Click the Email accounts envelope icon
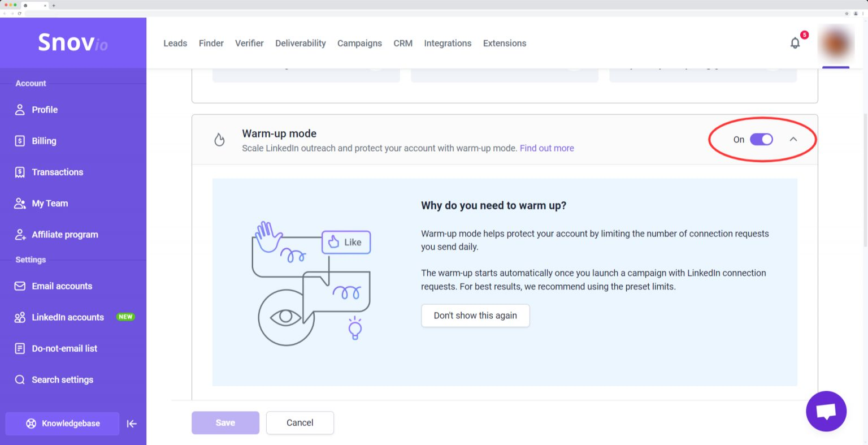 click(20, 286)
